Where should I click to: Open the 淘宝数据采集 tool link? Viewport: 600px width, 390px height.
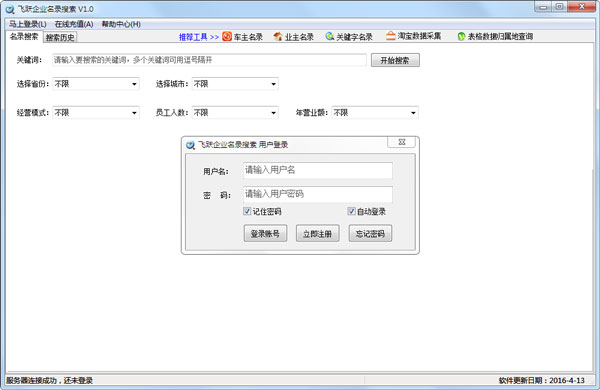(x=419, y=36)
